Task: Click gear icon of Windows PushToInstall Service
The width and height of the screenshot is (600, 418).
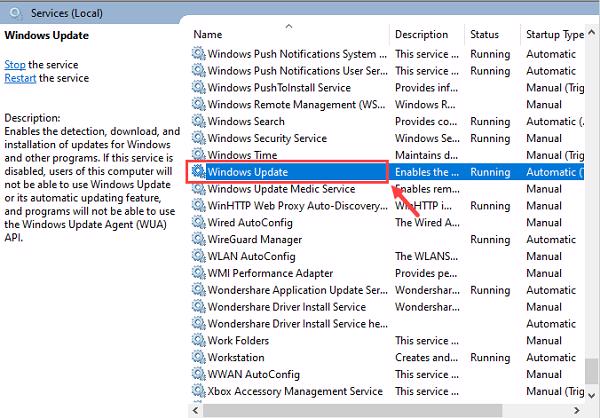Action: click(x=199, y=87)
